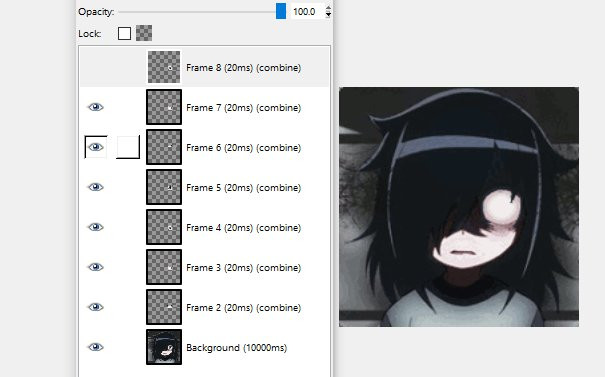Image resolution: width=605 pixels, height=377 pixels.
Task: Click the 'Frame 4 (20ms) (combine)' layer name
Action: pos(243,228)
